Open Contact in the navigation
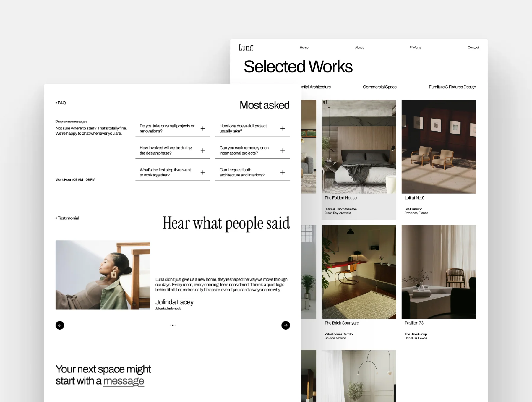Viewport: 532px width, 402px height. coord(473,48)
